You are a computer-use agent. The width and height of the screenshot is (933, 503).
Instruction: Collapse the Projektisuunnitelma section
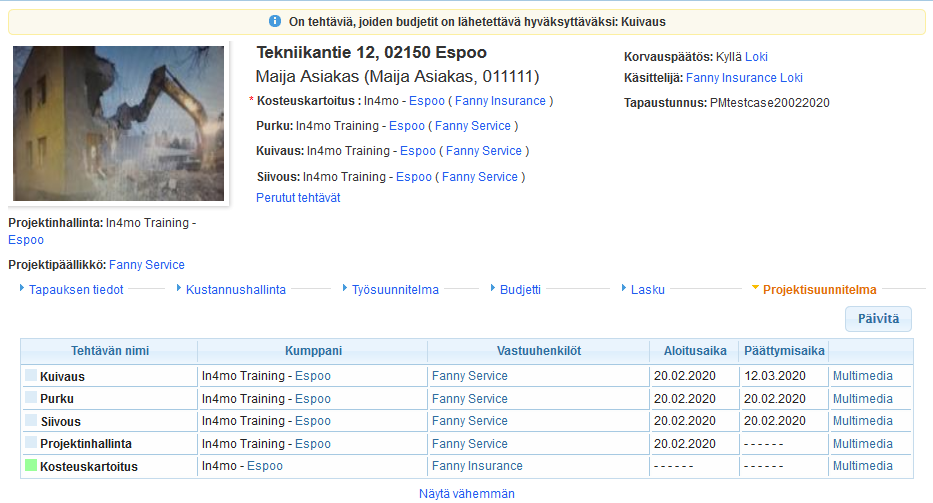tap(819, 290)
